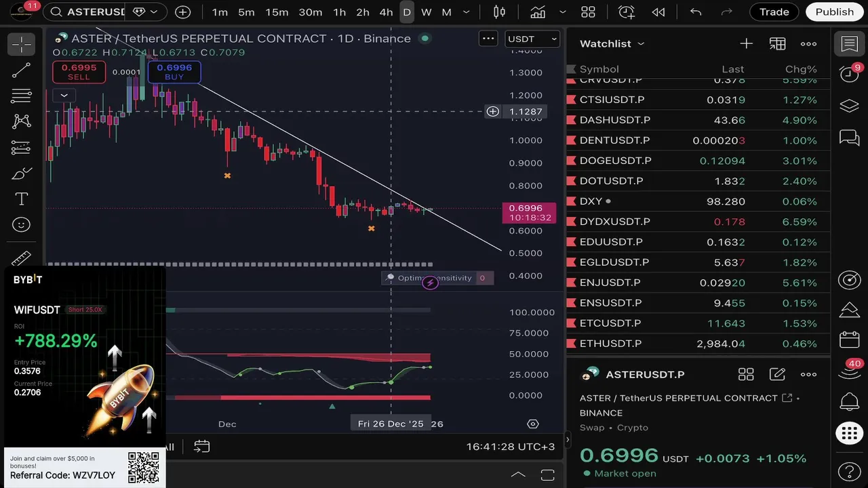Image resolution: width=868 pixels, height=488 pixels.
Task: Open the USDT currency dropdown
Action: click(532, 39)
